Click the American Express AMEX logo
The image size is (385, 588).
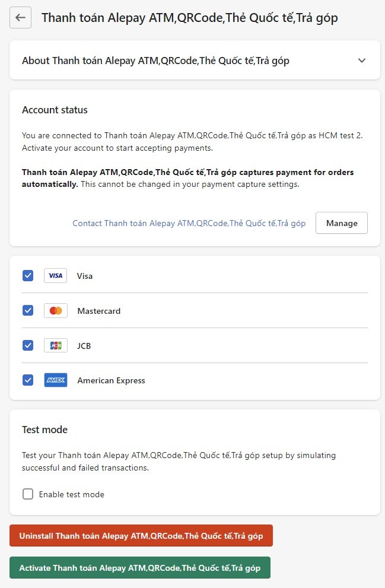(56, 380)
